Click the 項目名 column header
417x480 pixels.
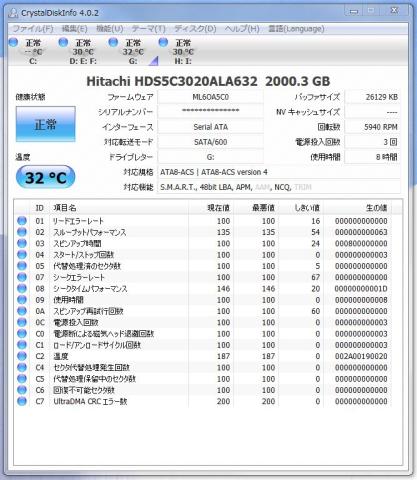(x=119, y=208)
